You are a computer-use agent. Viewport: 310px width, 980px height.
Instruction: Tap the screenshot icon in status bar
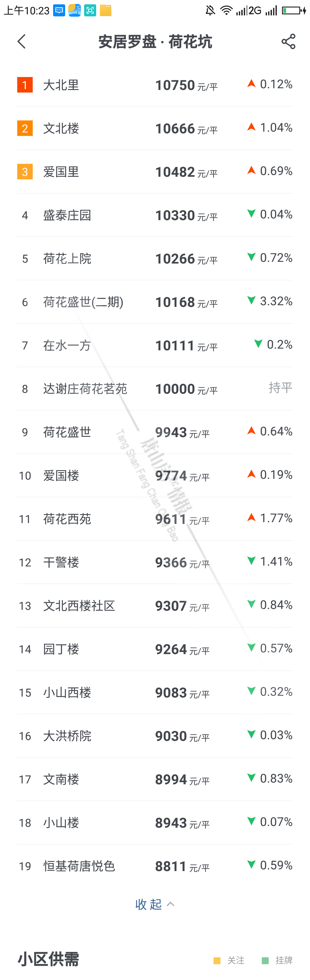coord(90,10)
